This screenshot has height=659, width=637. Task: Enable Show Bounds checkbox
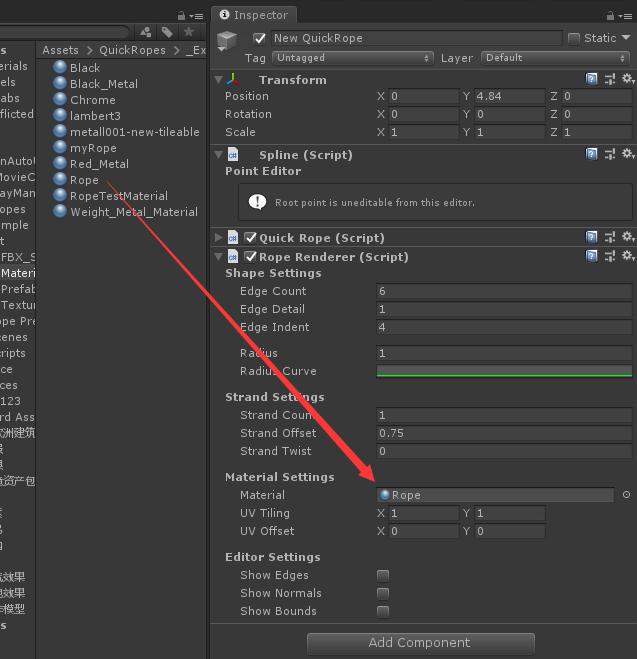click(x=383, y=612)
